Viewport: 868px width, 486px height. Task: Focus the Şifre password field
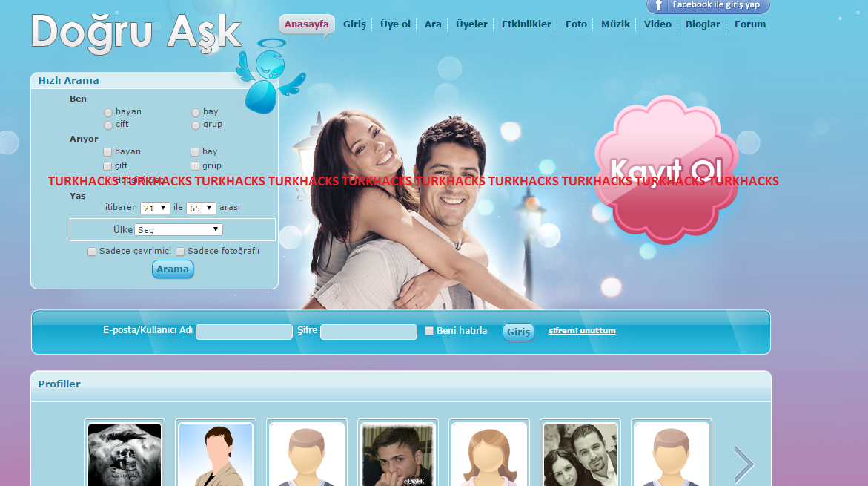pyautogui.click(x=368, y=332)
